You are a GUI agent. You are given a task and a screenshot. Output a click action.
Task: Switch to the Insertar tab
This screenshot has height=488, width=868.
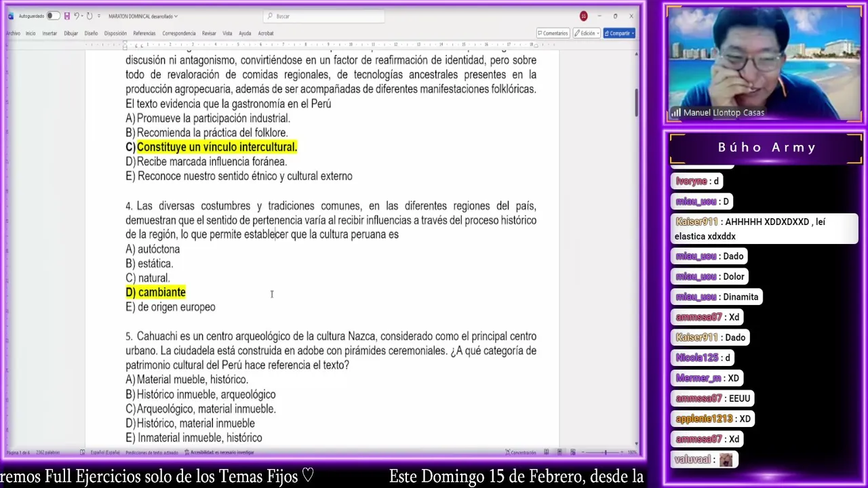pyautogui.click(x=50, y=33)
